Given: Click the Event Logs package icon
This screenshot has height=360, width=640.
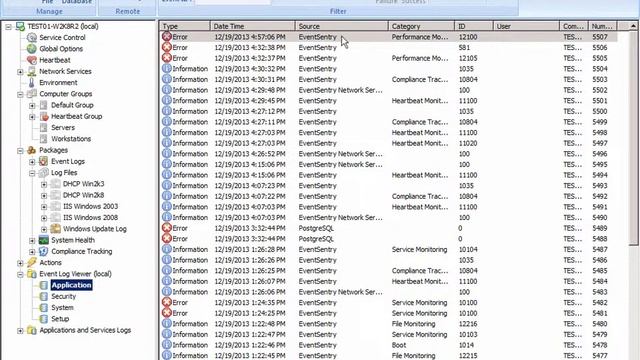Looking at the screenshot, I should click(x=43, y=161).
